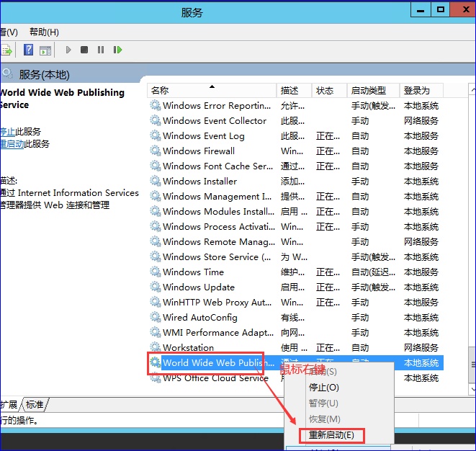476x451 pixels.
Task: Sort the list by the 状态 column header
Action: coord(329,90)
